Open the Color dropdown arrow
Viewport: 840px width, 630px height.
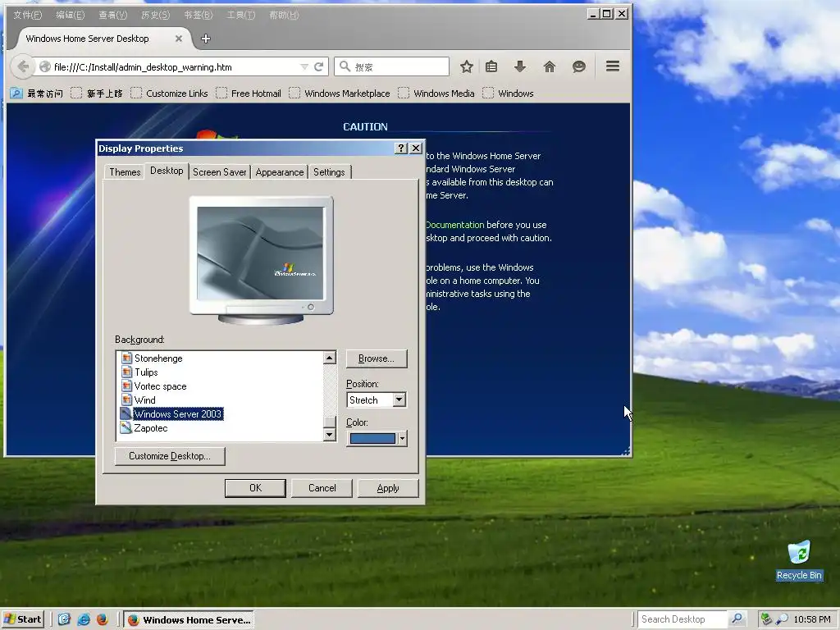pyautogui.click(x=402, y=438)
